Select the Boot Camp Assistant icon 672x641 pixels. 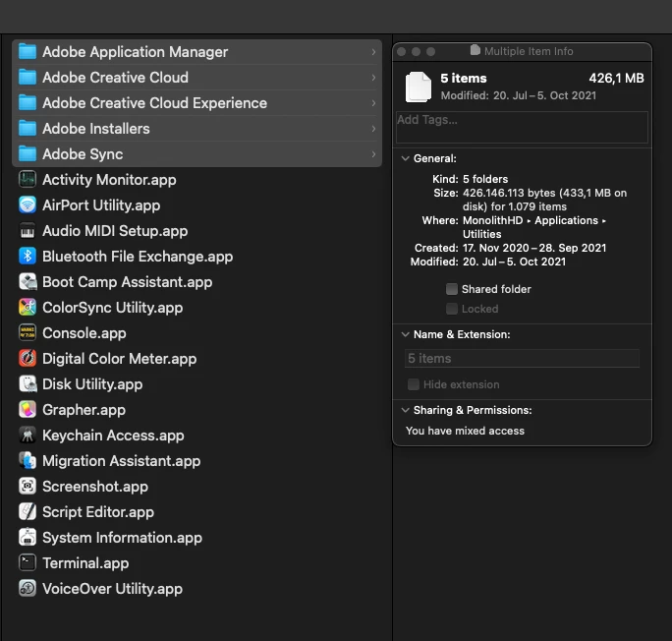point(28,282)
